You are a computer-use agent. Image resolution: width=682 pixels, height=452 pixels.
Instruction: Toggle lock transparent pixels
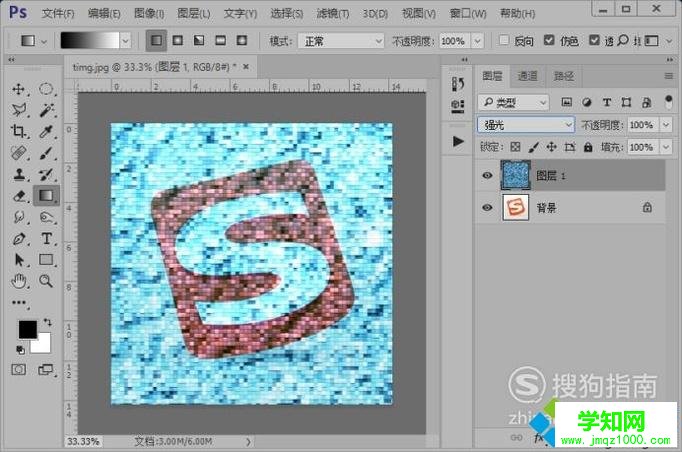tap(515, 147)
